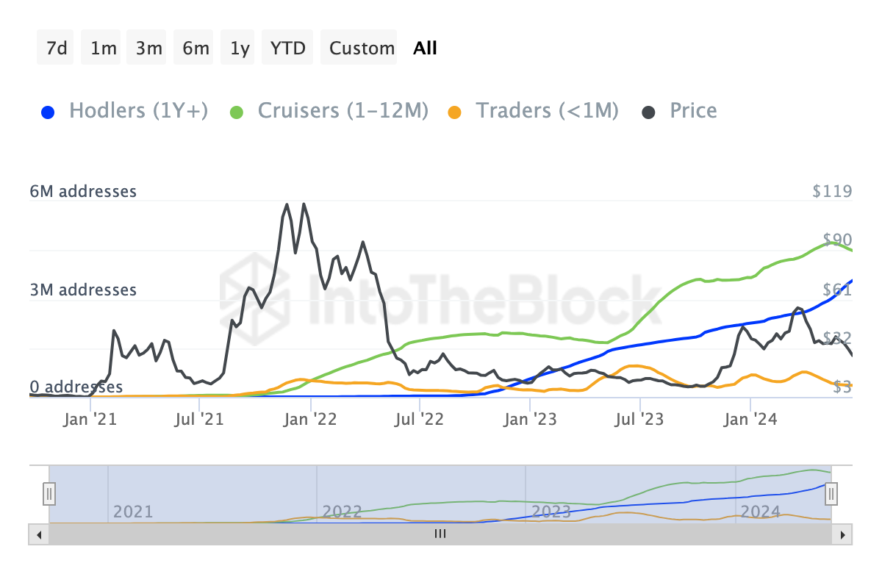Viewport: 882px width, 588px height.
Task: Show the 1y time range
Action: [240, 49]
